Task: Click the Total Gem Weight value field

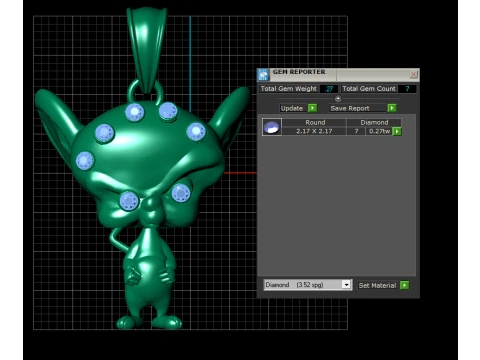Action: tap(329, 89)
